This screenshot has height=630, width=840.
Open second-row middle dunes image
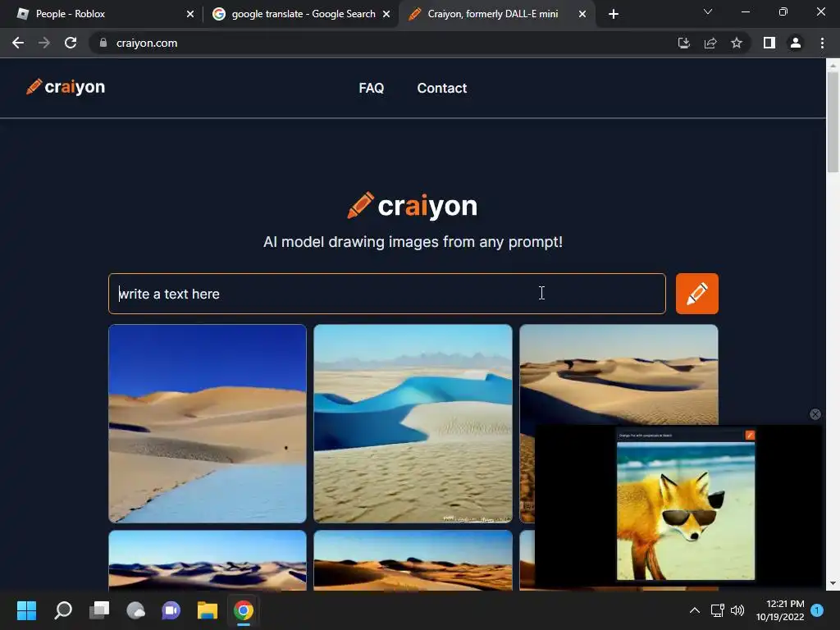(413, 560)
